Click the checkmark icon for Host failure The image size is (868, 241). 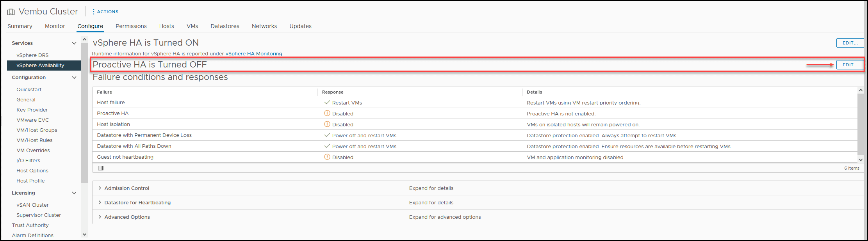pos(327,103)
